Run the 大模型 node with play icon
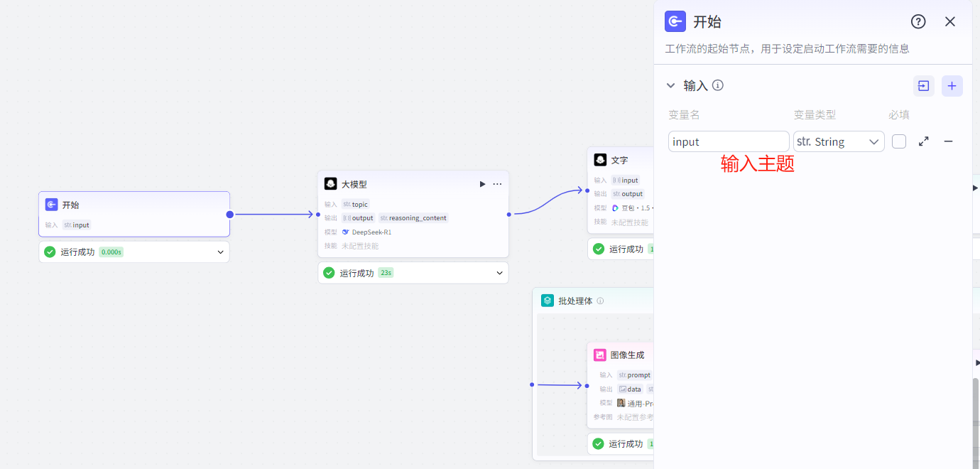Screen dimensions: 980x469 click(482, 184)
